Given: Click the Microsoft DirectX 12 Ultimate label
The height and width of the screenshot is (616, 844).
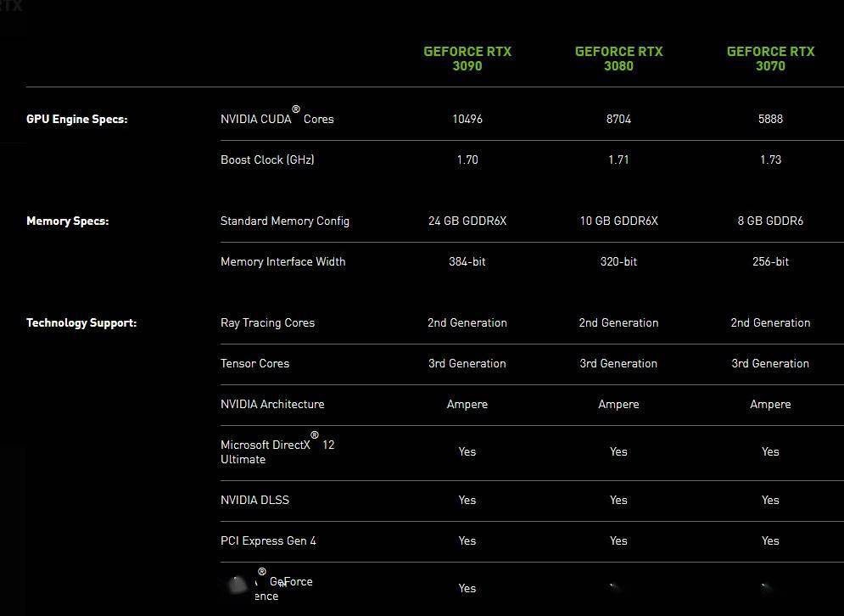Looking at the screenshot, I should click(x=277, y=451).
